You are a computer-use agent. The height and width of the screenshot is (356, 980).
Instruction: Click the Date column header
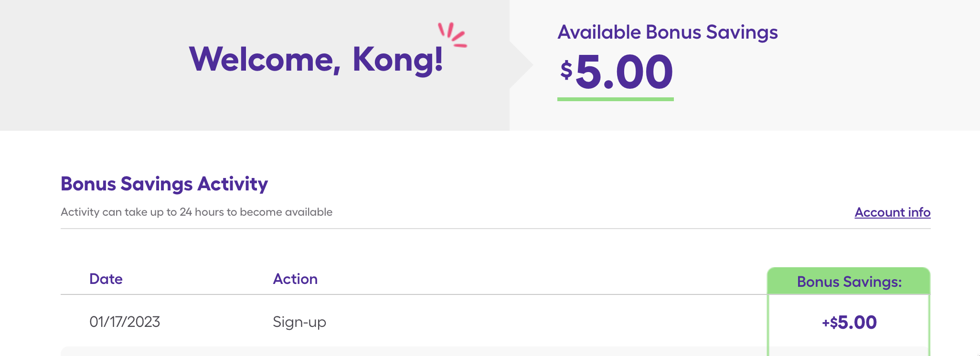point(106,279)
